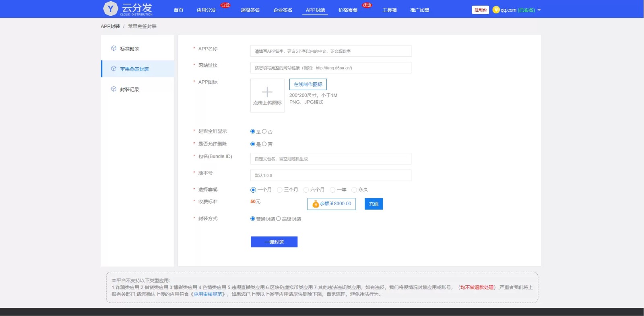
Task: Click the cube icon beside 标准封装
Action: [114, 48]
